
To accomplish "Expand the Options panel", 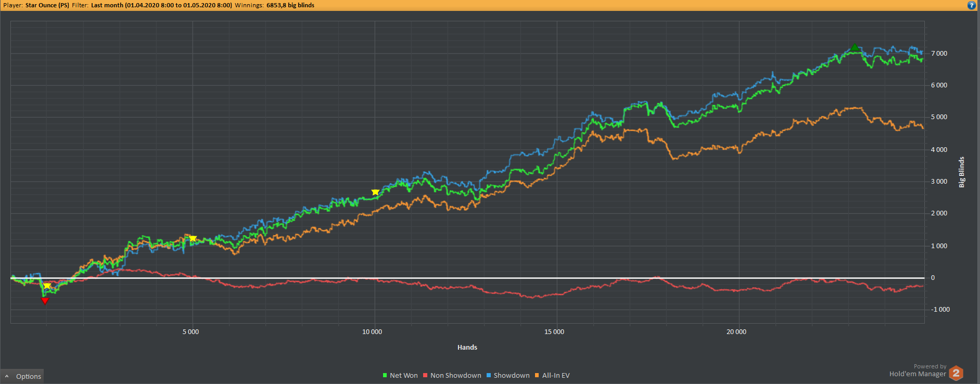I will 22,376.
